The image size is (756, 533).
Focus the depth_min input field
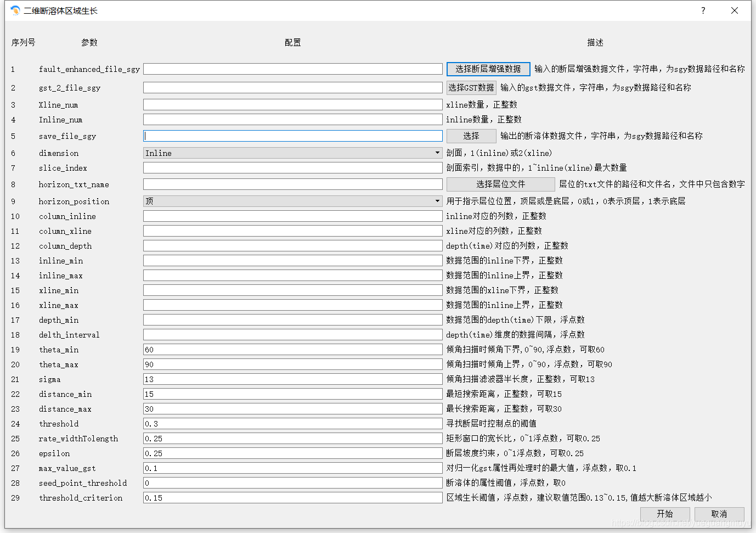[293, 319]
